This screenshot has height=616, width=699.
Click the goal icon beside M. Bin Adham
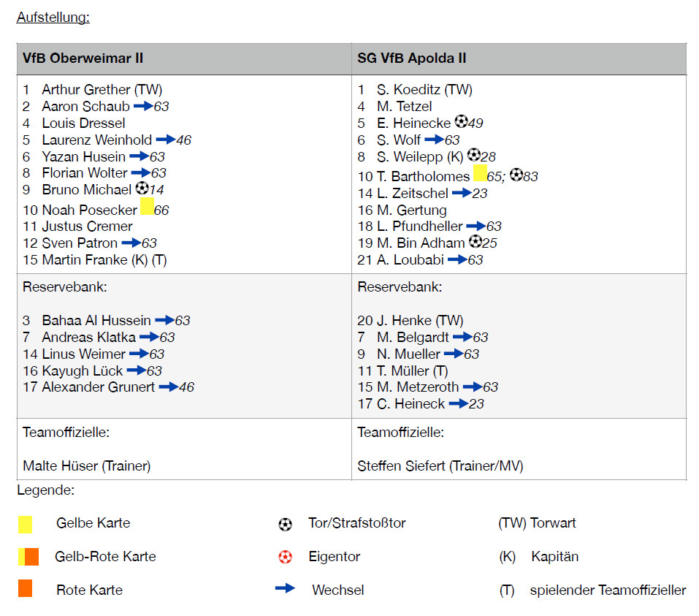(x=475, y=241)
